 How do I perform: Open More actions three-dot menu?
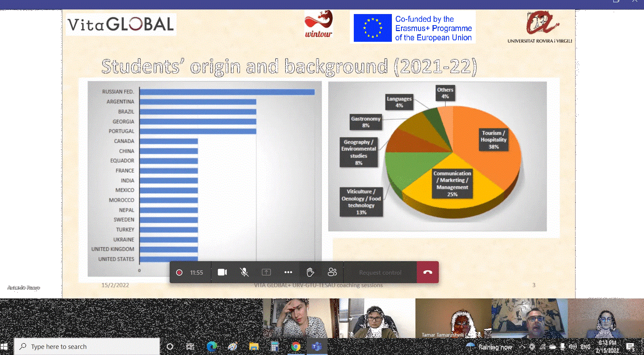point(288,273)
